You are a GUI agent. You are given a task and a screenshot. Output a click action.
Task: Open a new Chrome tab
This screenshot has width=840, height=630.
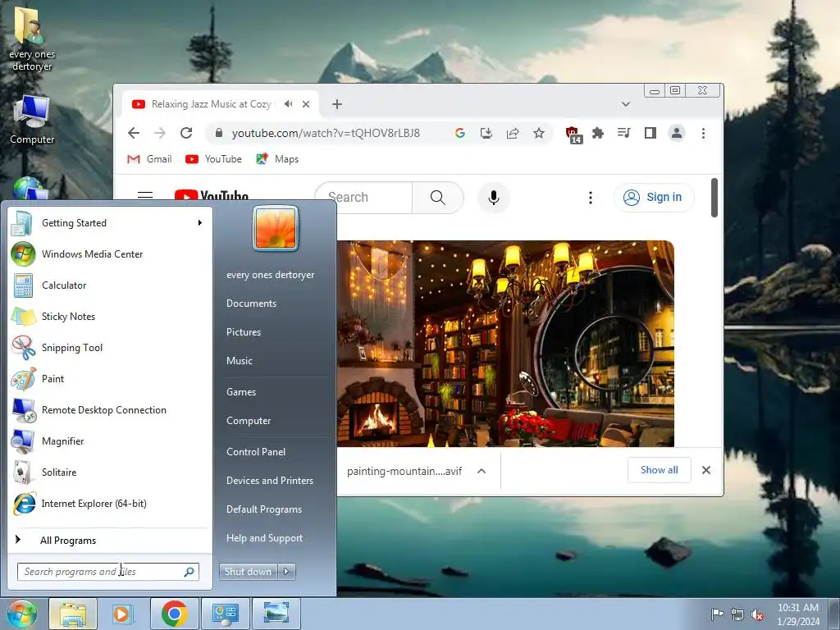coord(337,104)
